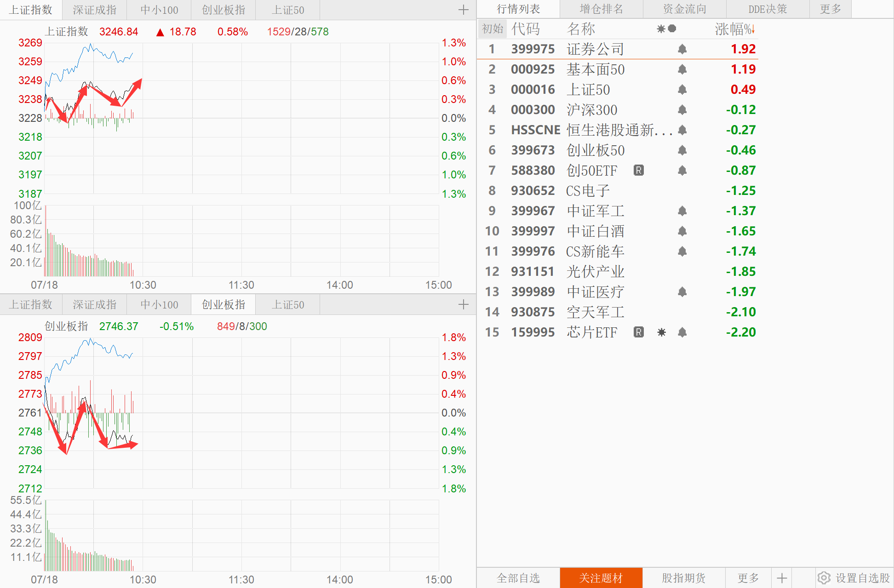This screenshot has height=588, width=894.
Task: Click the 创业板指 value 2746.37
Action: tap(119, 326)
